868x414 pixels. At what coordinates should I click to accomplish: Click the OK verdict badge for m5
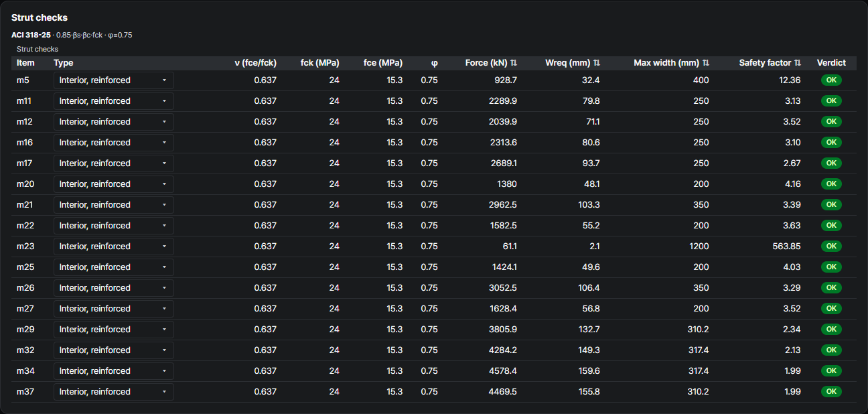pyautogui.click(x=831, y=80)
